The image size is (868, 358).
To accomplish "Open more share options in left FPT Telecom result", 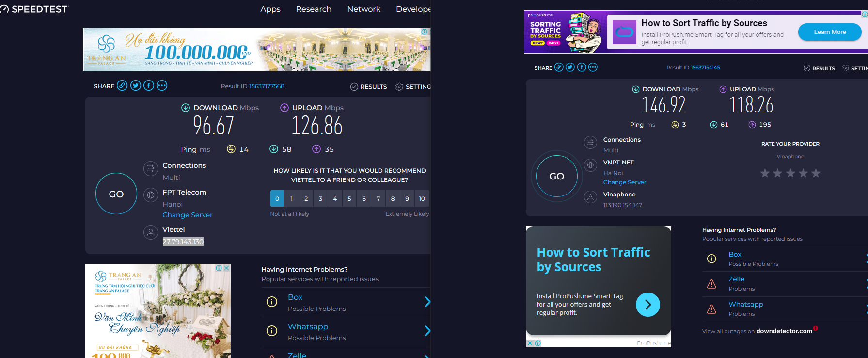I will [x=162, y=86].
